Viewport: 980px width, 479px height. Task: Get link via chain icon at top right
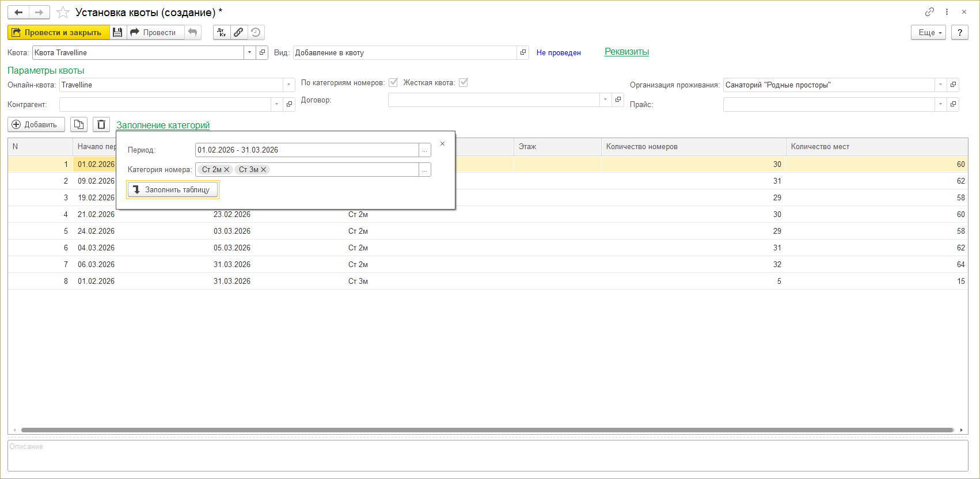pyautogui.click(x=929, y=12)
